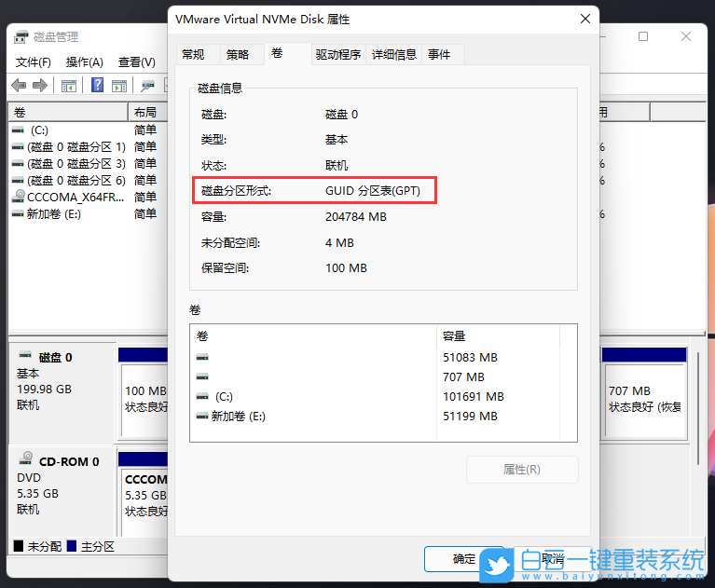This screenshot has height=588, width=715.
Task: Close the Disk Management window
Action: click(686, 36)
